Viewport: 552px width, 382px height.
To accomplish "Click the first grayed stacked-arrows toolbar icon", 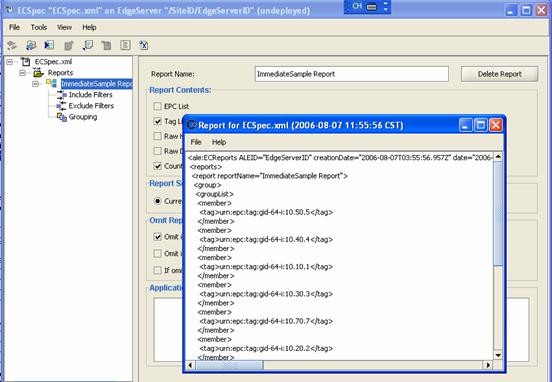I will 12,45.
